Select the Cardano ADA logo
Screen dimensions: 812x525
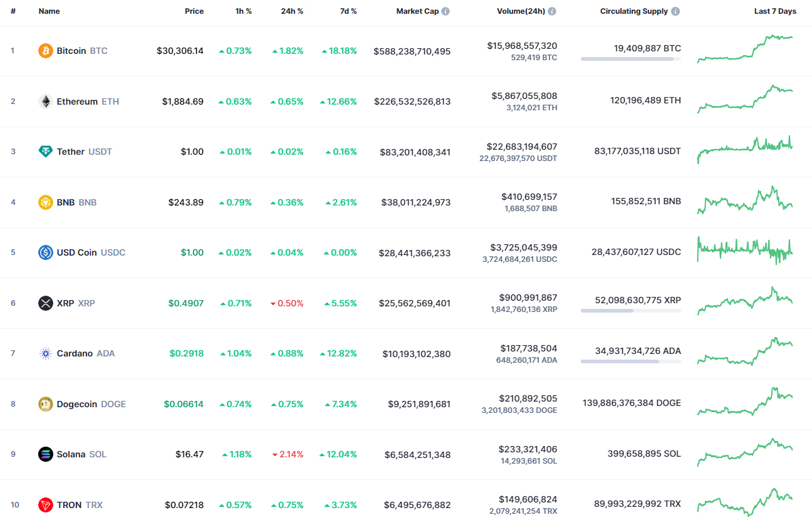tap(44, 353)
